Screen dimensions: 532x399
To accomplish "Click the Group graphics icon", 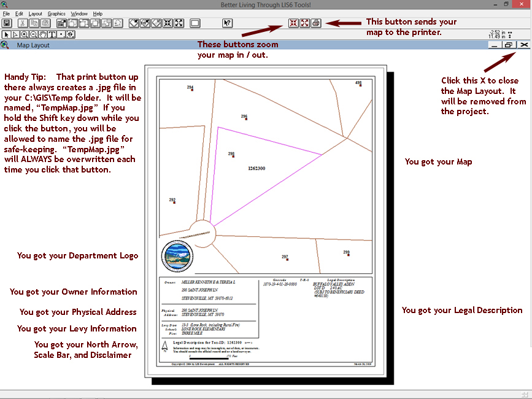I will tap(72, 23).
